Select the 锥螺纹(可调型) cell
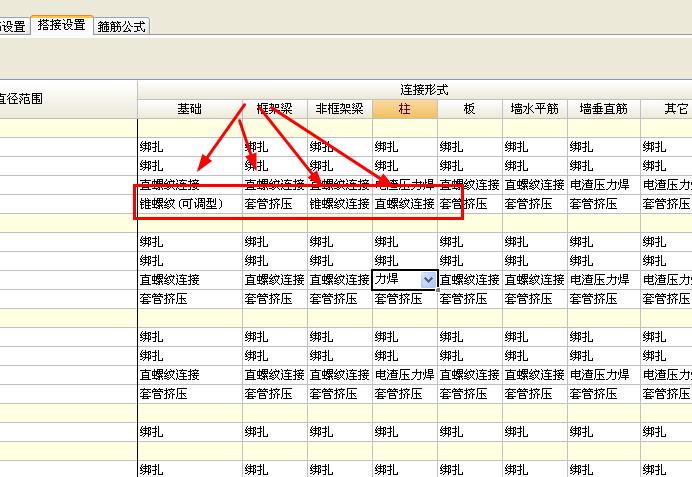Viewport: 692px width, 477px height. pyautogui.click(x=190, y=204)
